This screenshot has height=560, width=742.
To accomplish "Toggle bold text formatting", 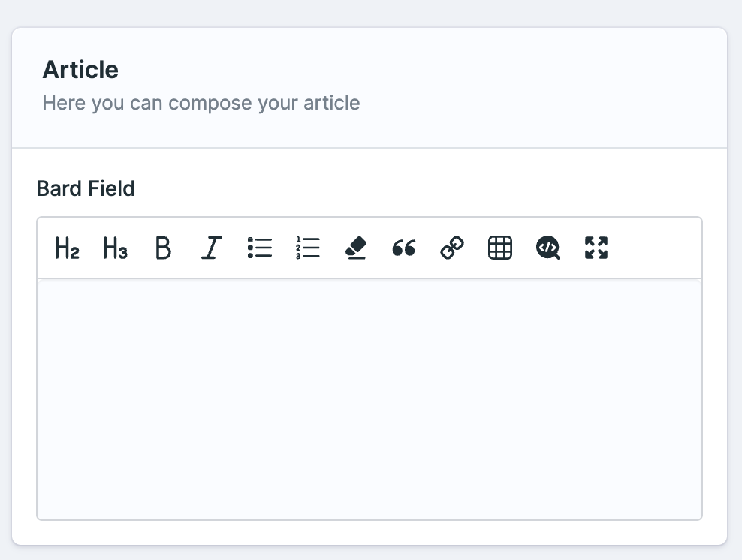I will (163, 248).
